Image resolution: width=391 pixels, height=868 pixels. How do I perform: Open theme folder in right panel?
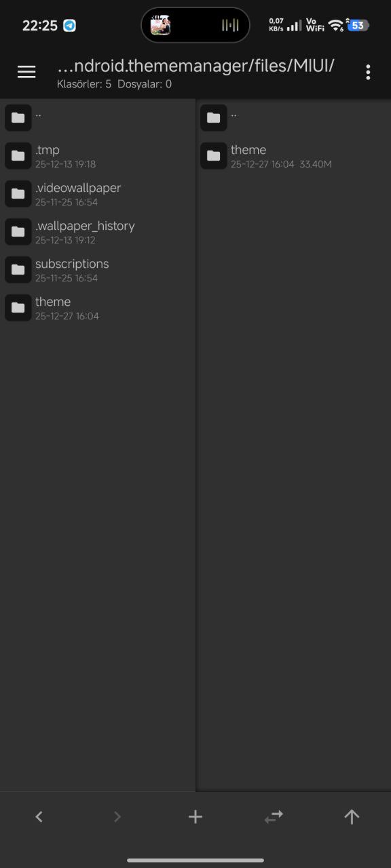point(294,156)
